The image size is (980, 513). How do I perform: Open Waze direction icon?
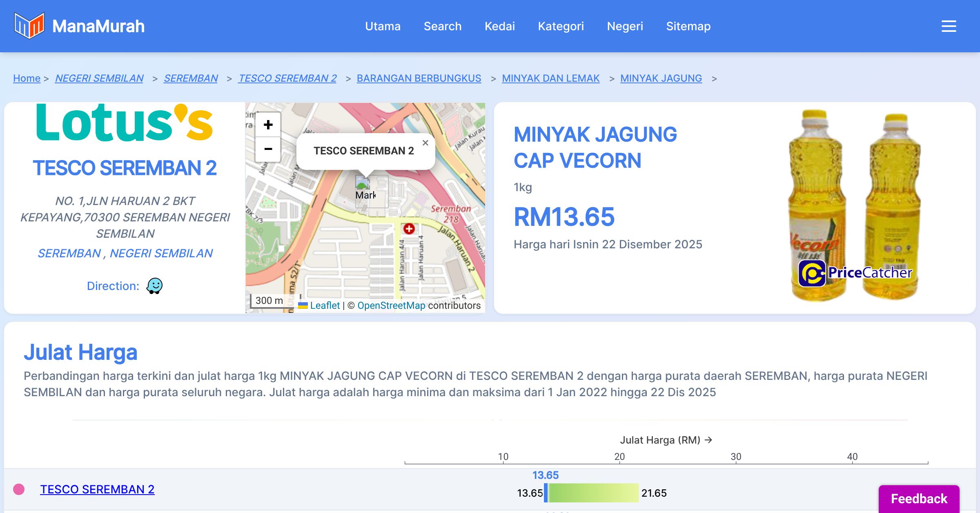coord(154,286)
